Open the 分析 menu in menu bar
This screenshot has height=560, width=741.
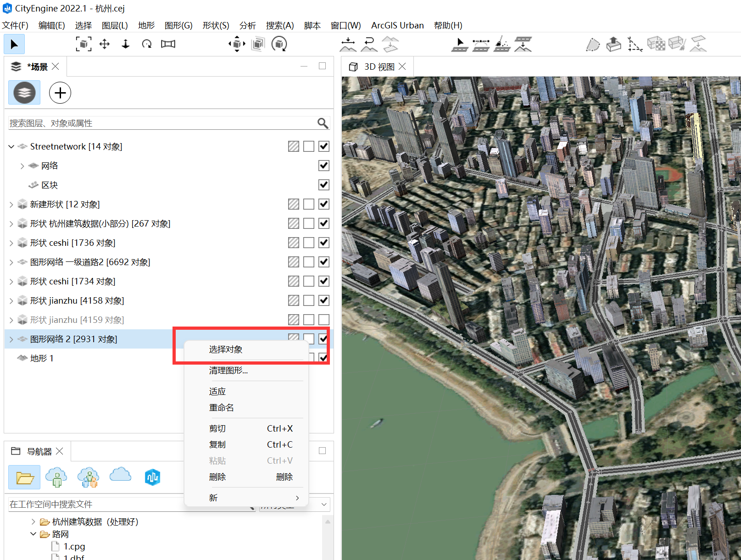coord(247,26)
